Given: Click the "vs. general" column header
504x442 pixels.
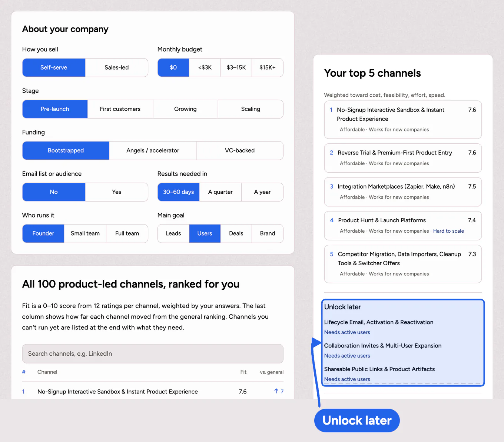Looking at the screenshot, I should pos(272,372).
